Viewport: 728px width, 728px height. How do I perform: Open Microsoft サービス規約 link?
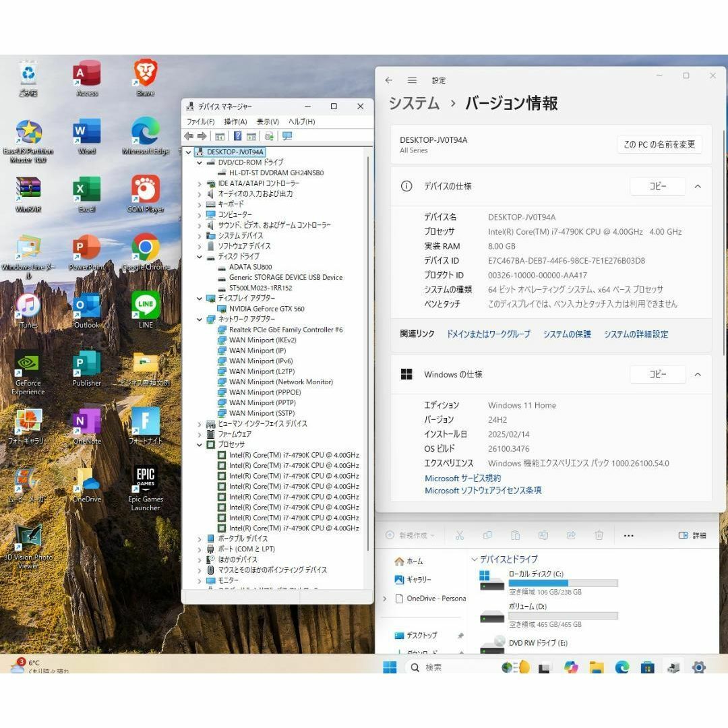(x=463, y=478)
